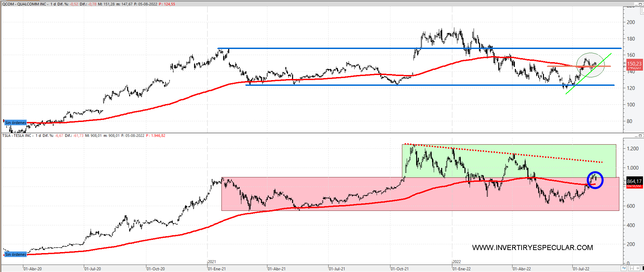
Task: Maximize the QCOM chart pane
Action: pyautogui.click(x=640, y=4)
